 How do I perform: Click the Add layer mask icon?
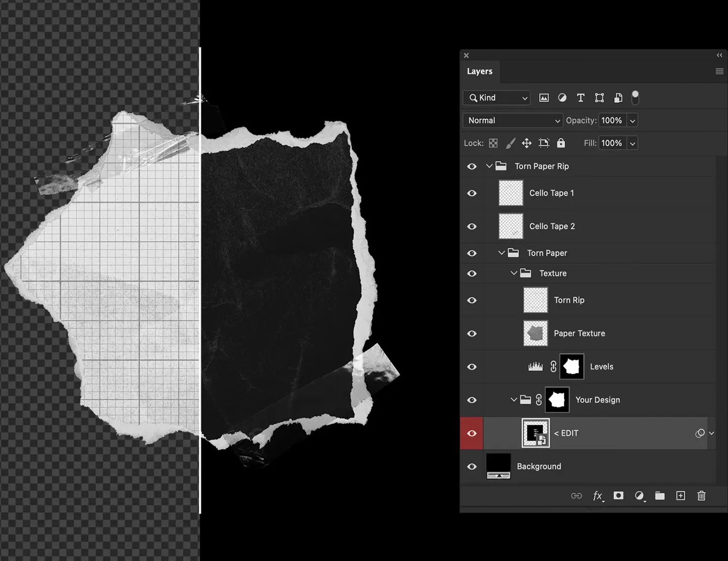[618, 496]
